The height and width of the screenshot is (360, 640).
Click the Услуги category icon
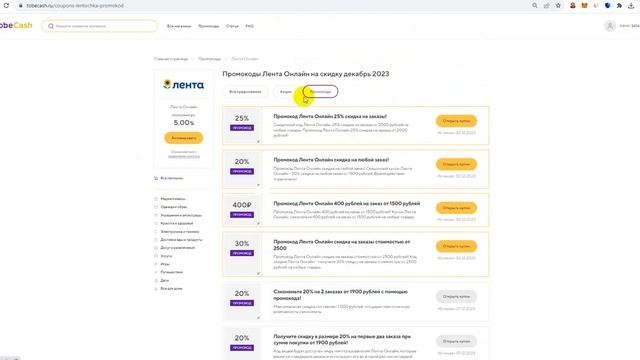pos(156,256)
